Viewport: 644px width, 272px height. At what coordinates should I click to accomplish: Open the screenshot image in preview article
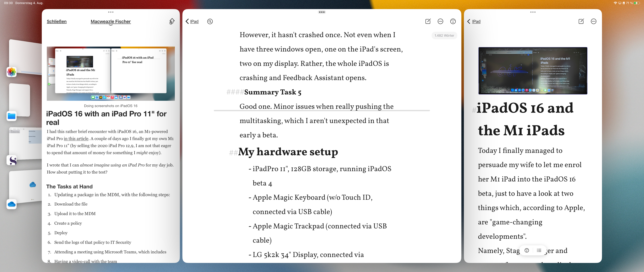tap(111, 74)
